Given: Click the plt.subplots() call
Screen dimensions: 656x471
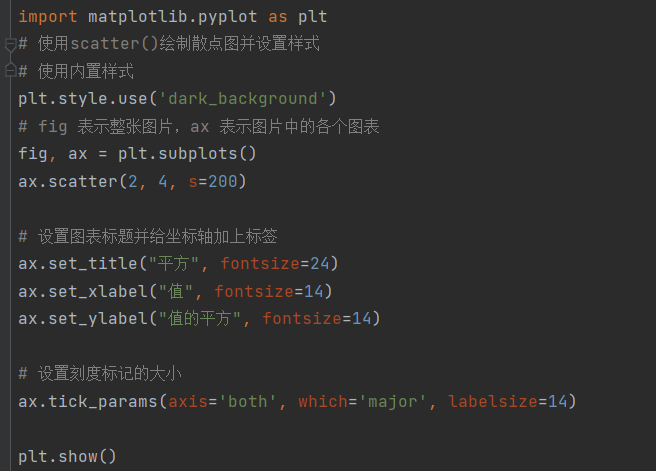Looking at the screenshot, I should [x=187, y=154].
